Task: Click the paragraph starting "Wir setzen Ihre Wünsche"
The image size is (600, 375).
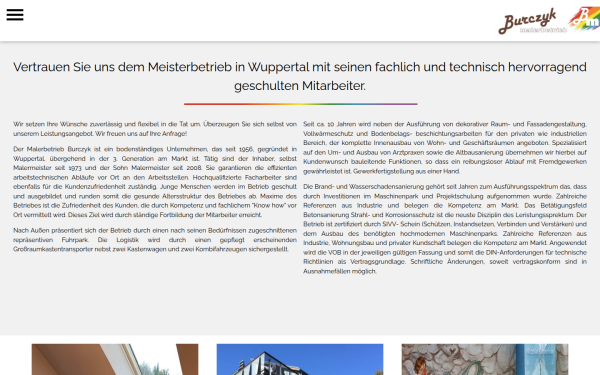Action: (155, 129)
